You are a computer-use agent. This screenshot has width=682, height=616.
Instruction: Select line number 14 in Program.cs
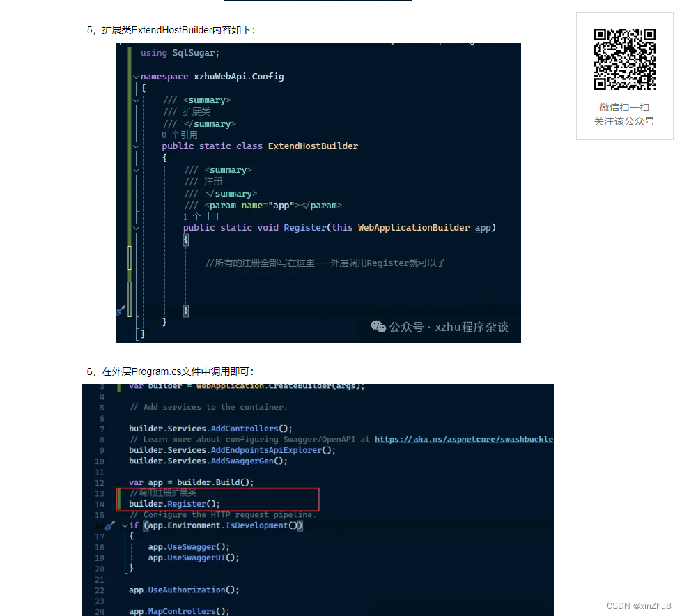[98, 504]
